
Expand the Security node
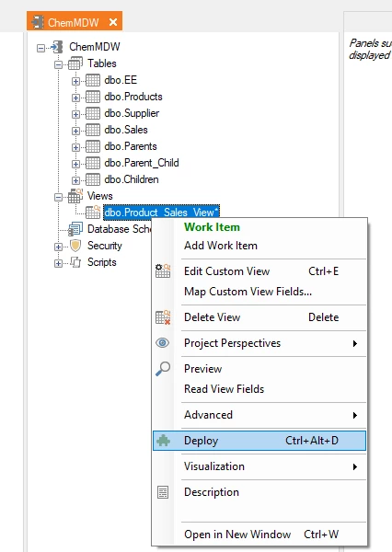pyautogui.click(x=59, y=247)
